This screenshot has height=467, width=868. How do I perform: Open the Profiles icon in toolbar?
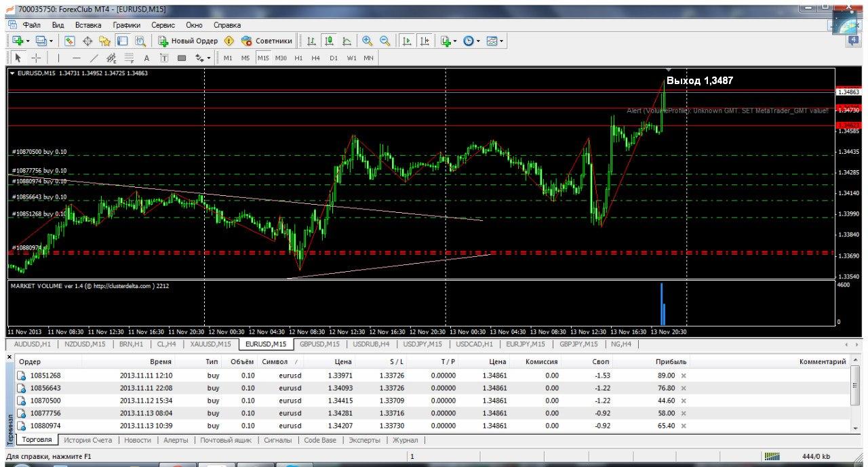coord(40,41)
